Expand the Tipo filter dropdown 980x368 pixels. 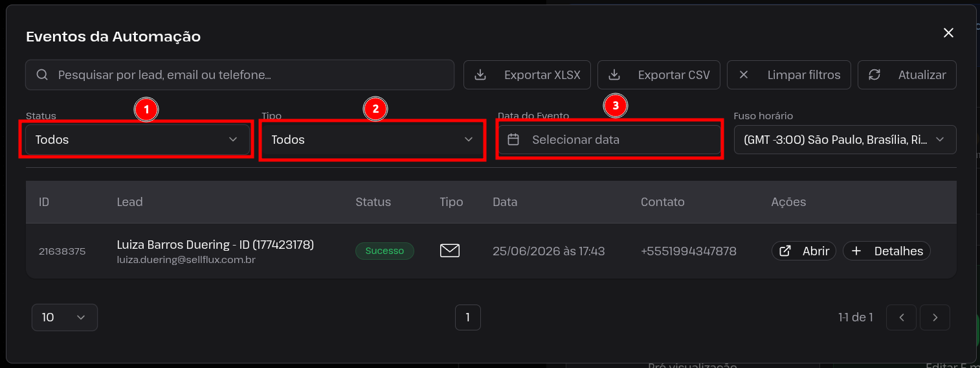[x=372, y=139]
